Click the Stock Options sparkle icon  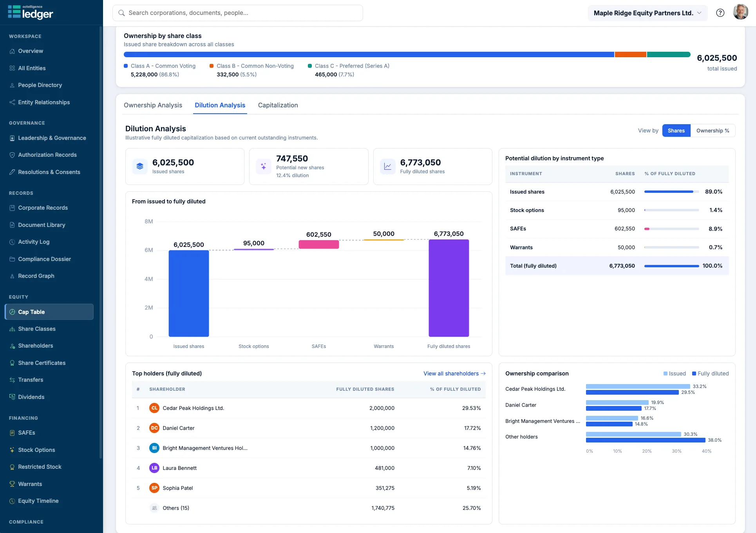(12, 450)
